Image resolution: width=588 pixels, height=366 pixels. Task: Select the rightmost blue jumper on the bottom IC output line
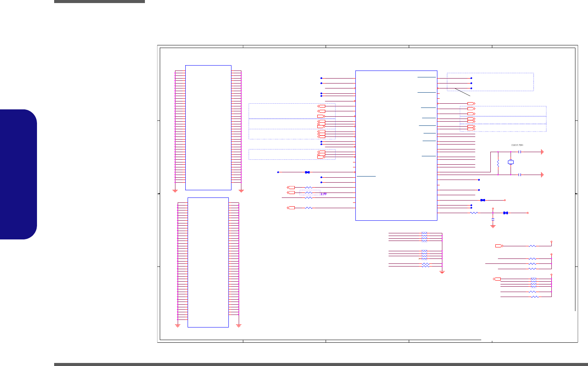coord(506,213)
